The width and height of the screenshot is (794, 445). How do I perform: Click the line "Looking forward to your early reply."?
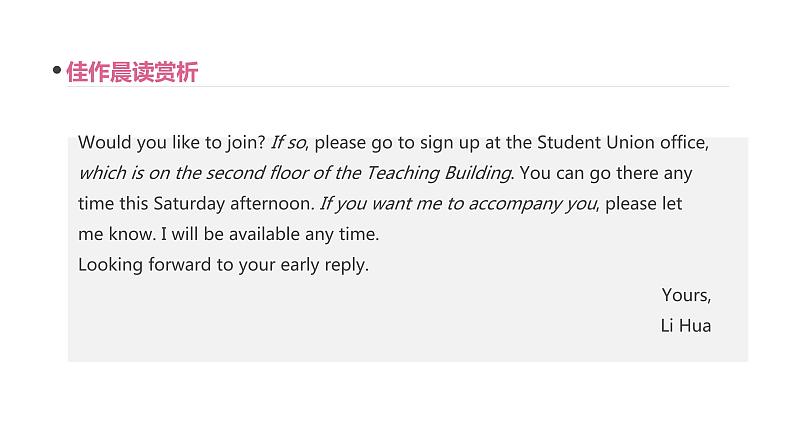[x=223, y=266]
